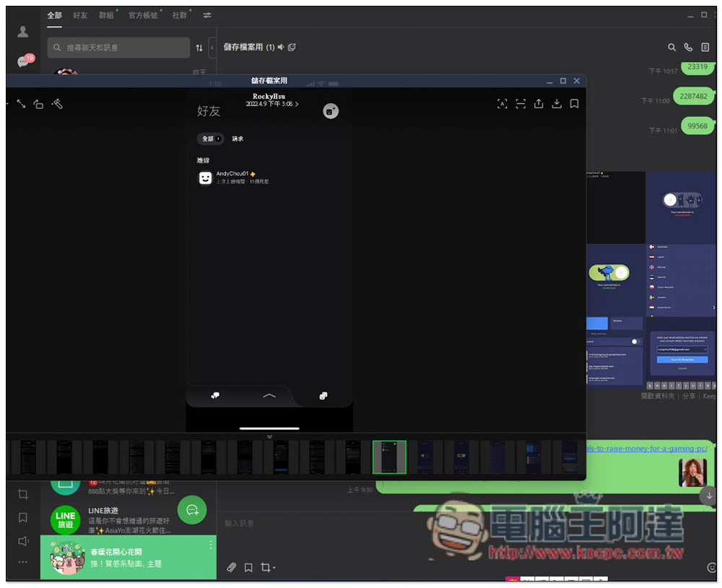The height and width of the screenshot is (588, 722).
Task: Attach a file using the paperclip icon
Action: click(231, 567)
